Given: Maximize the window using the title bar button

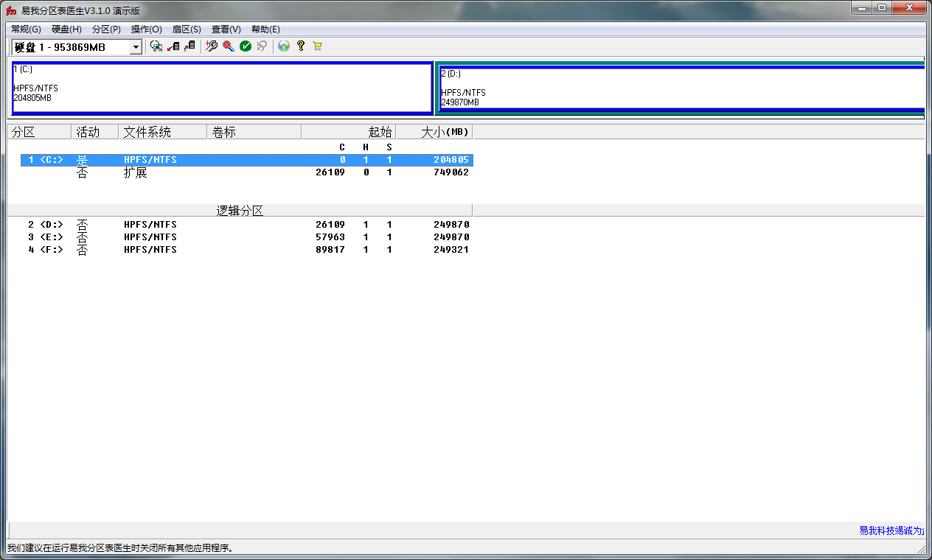Looking at the screenshot, I should 881,7.
